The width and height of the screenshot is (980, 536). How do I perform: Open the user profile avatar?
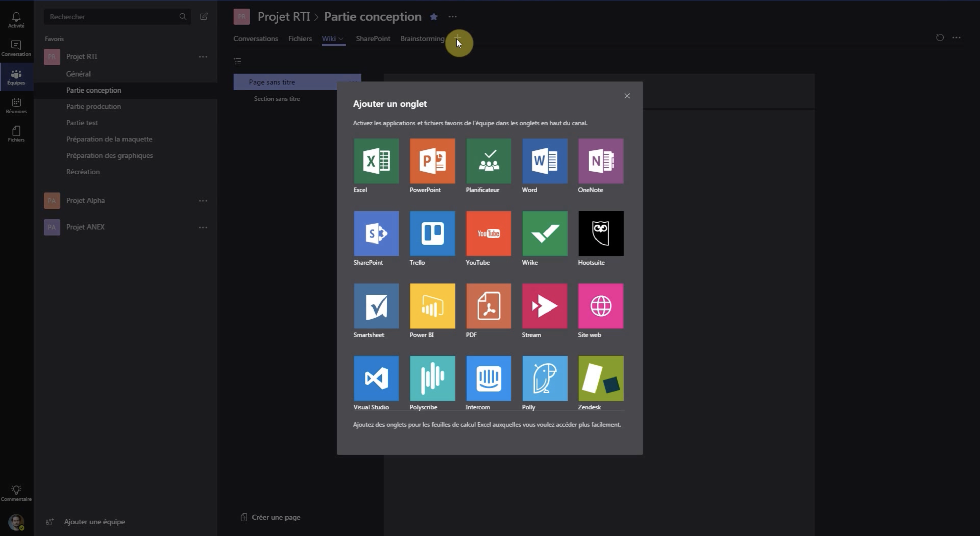[x=16, y=522]
